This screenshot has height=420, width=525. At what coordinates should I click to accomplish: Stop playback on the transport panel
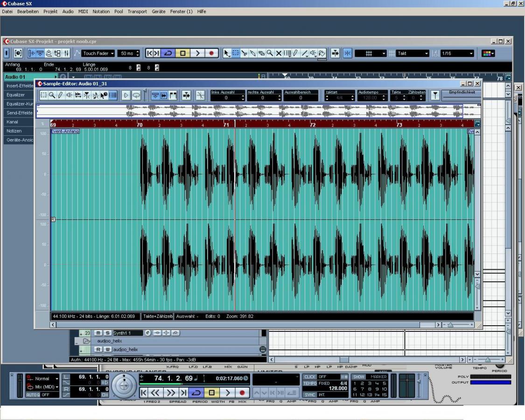point(212,392)
